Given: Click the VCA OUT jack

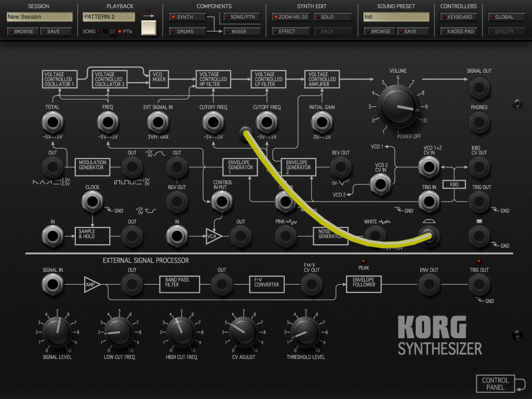Looking at the screenshot, I should pos(241,236).
